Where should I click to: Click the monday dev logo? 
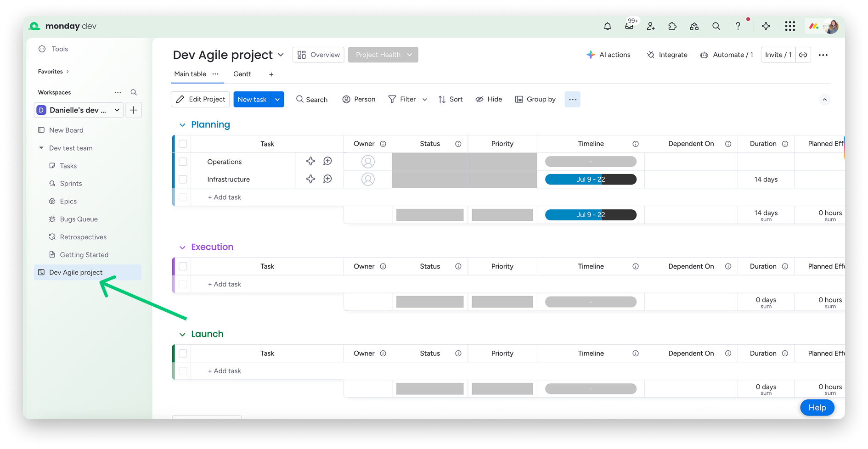tap(63, 26)
